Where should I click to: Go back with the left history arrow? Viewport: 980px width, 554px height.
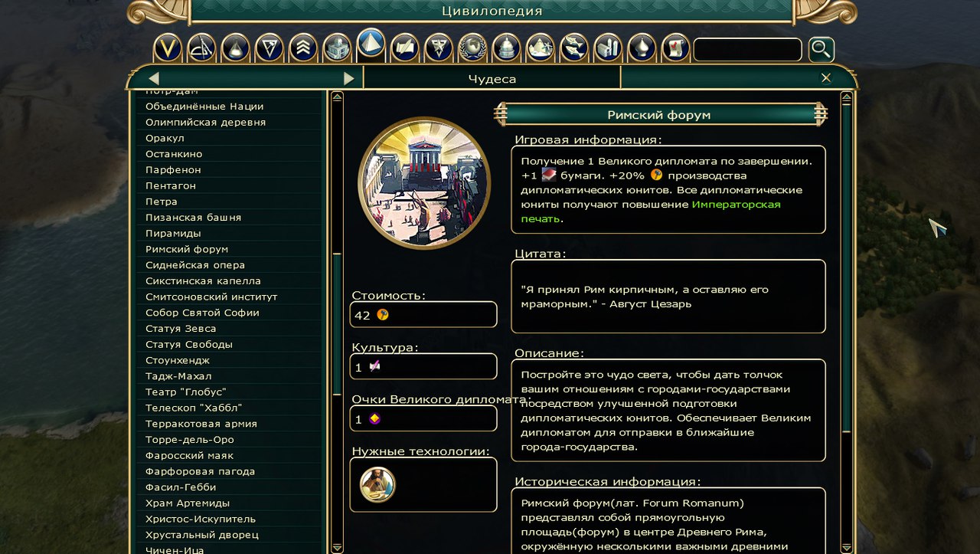154,78
